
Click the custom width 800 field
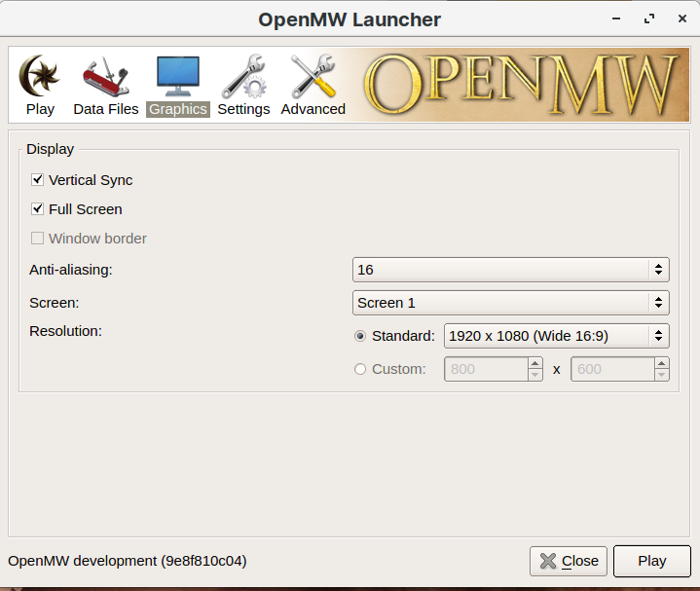[485, 369]
